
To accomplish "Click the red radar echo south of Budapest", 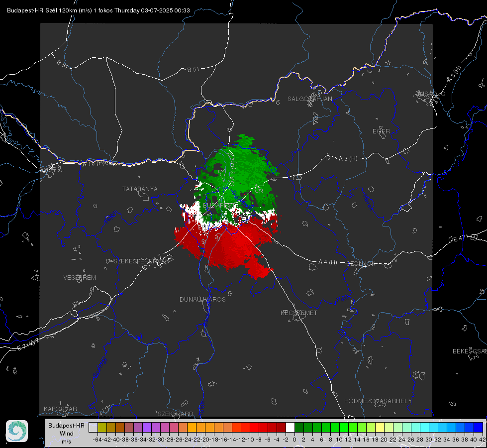I will pyautogui.click(x=230, y=245).
